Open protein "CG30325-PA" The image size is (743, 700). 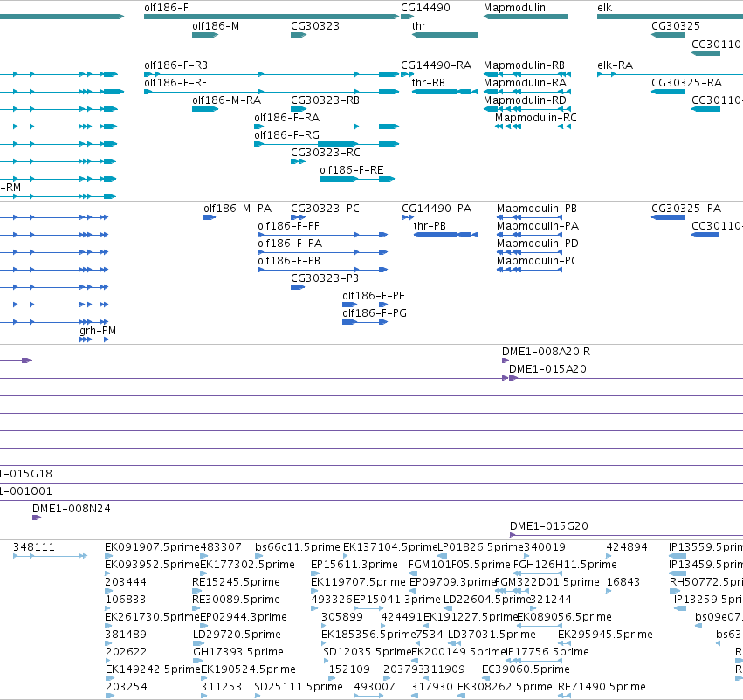pos(686,209)
